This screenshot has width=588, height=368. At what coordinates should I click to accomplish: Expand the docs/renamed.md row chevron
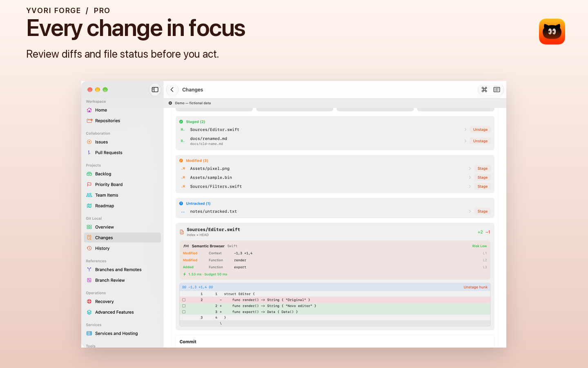click(x=465, y=141)
